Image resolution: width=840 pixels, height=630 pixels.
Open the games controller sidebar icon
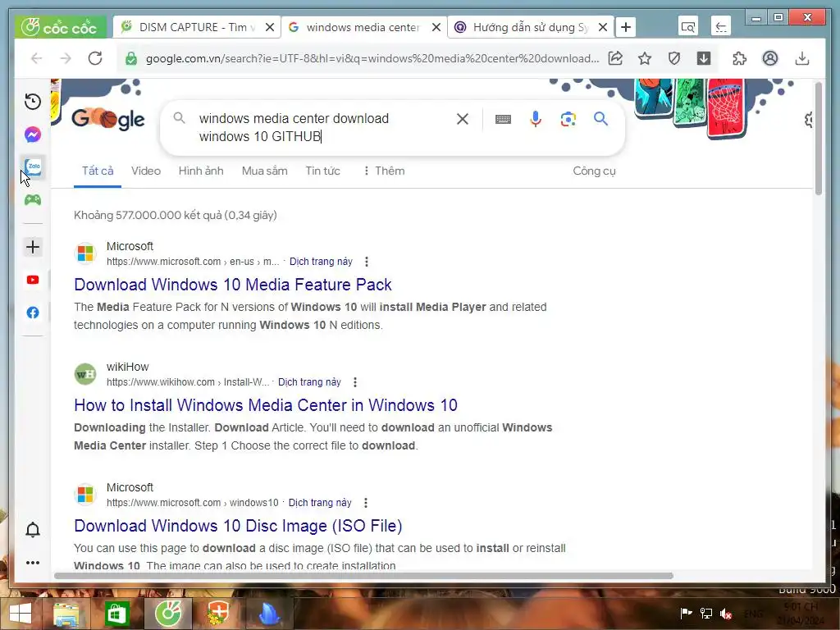(x=33, y=200)
